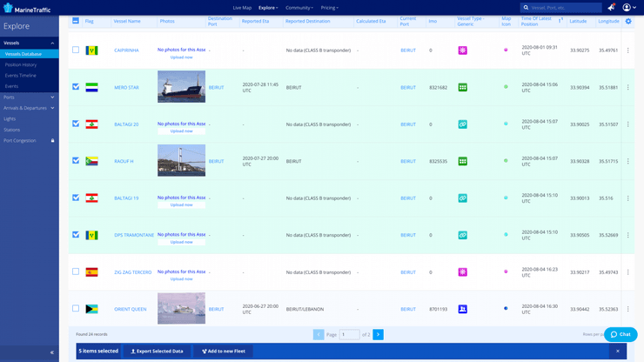Open the user account menu icon
The width and height of the screenshot is (644, 362).
[627, 7]
